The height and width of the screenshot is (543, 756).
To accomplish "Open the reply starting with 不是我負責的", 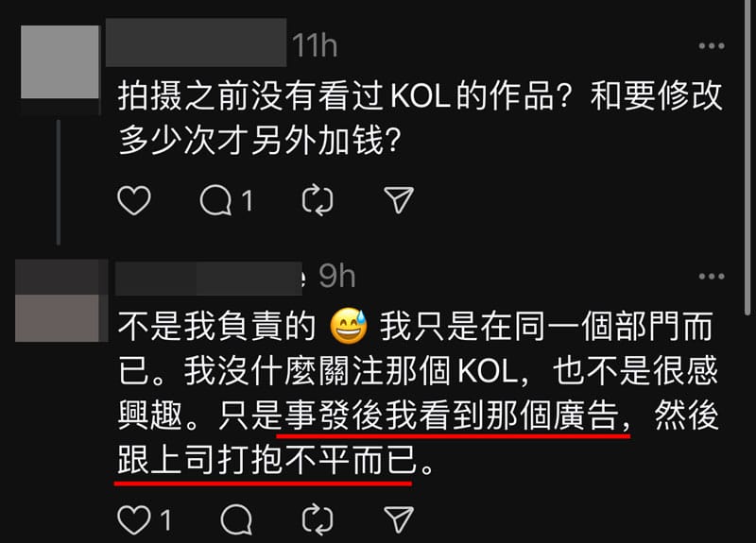I will [x=419, y=393].
